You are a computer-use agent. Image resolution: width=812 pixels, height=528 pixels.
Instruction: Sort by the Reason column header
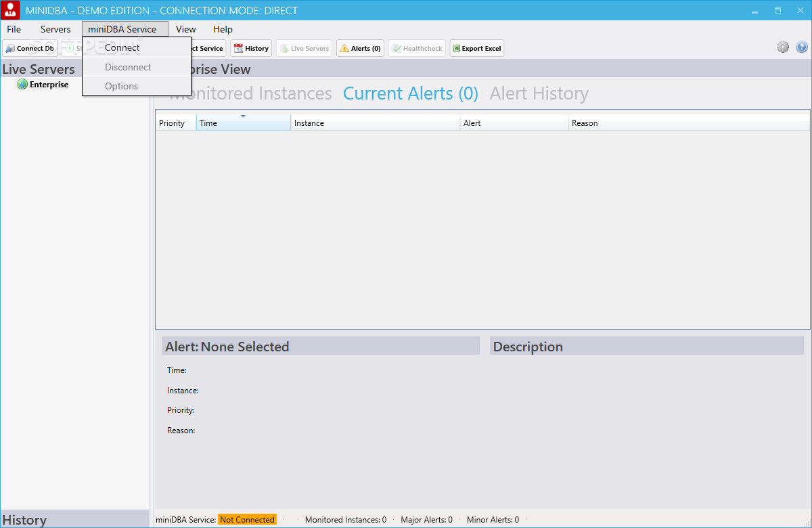pyautogui.click(x=689, y=123)
